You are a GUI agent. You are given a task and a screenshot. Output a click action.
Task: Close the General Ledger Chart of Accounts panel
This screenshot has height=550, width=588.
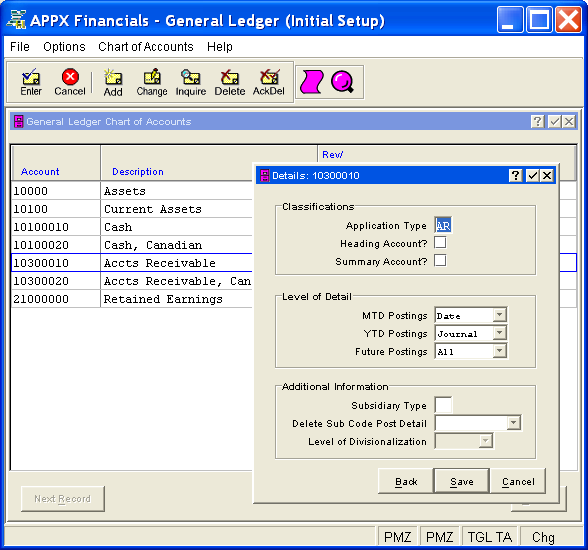click(569, 121)
